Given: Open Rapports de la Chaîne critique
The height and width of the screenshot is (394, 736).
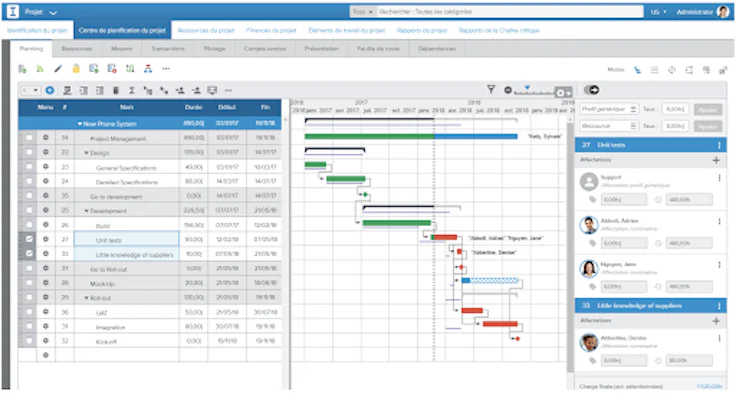Looking at the screenshot, I should [499, 31].
